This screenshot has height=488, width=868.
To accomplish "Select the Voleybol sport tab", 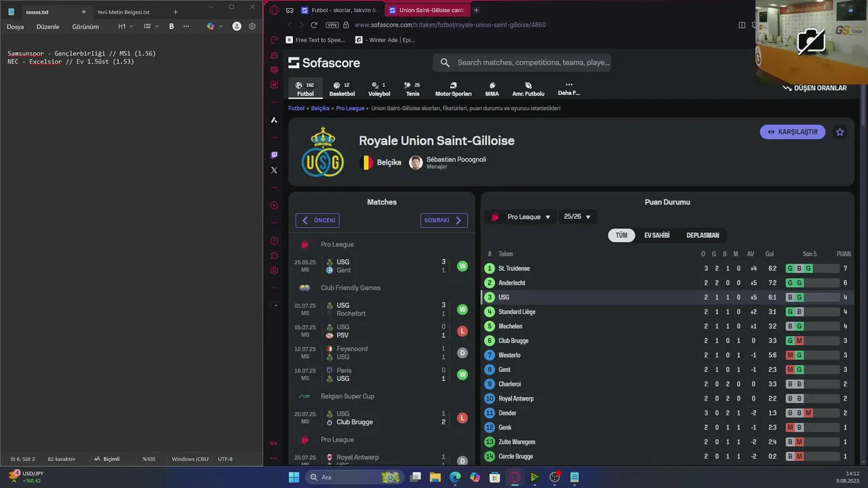I will pyautogui.click(x=379, y=89).
